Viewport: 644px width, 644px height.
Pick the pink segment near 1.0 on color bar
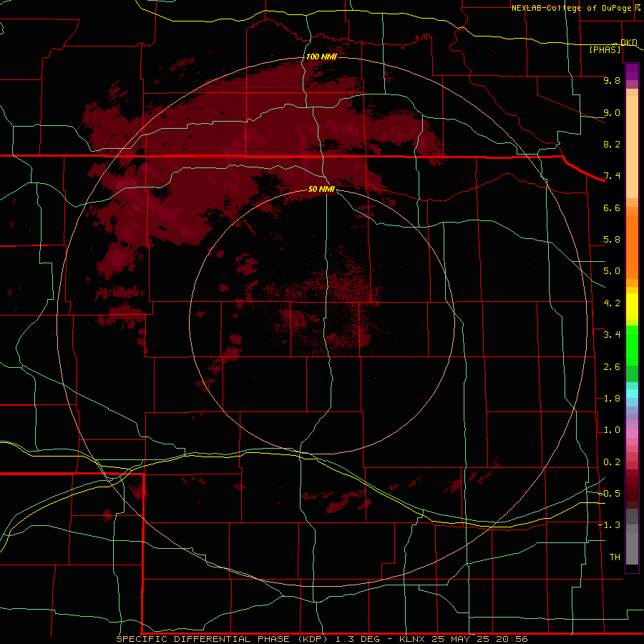632,434
